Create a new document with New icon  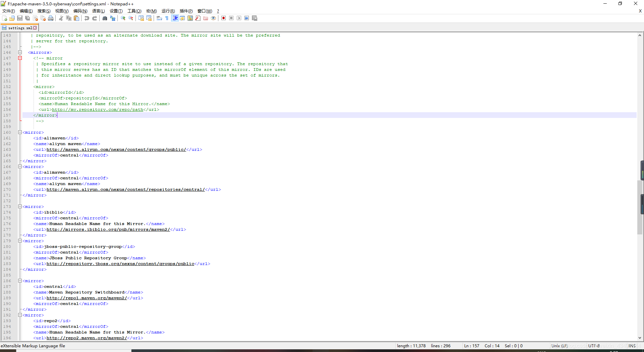[x=4, y=18]
